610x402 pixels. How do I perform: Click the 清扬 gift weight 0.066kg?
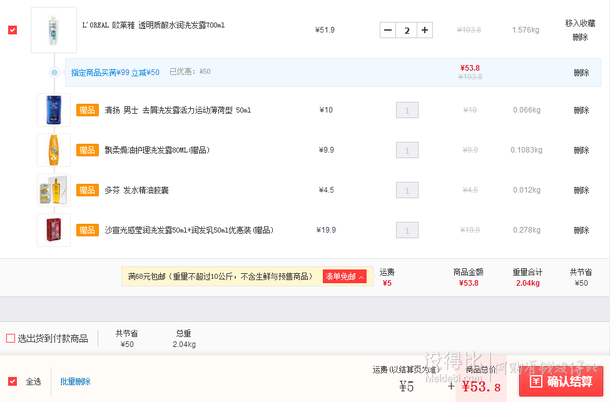point(527,110)
